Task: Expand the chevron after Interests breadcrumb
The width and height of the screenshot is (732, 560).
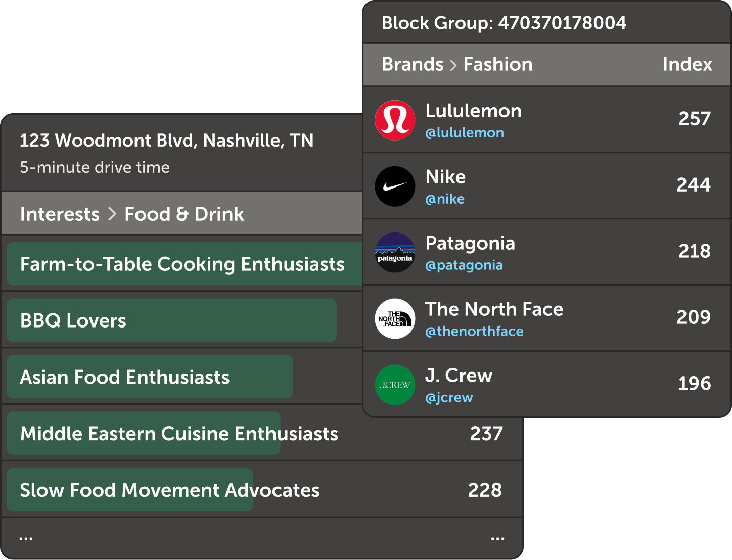Action: point(112,214)
